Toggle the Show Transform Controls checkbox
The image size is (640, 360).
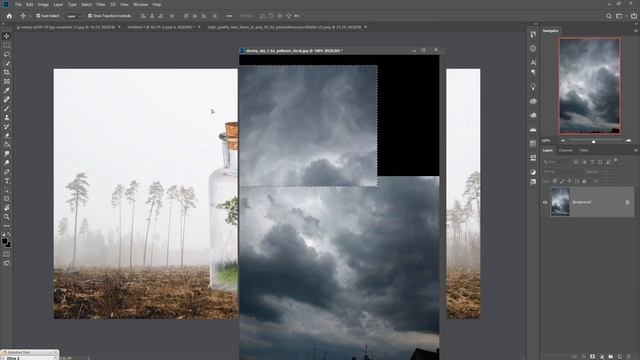click(x=90, y=16)
